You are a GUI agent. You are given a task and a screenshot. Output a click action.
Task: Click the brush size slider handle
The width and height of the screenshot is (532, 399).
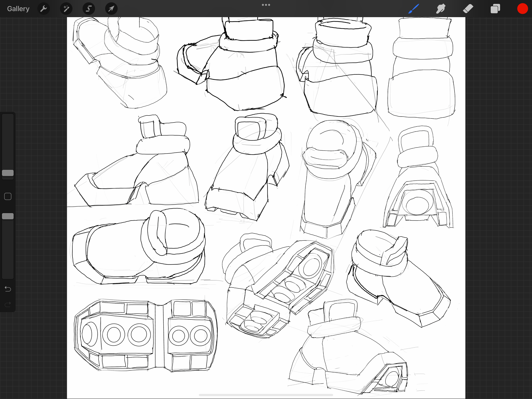8,173
